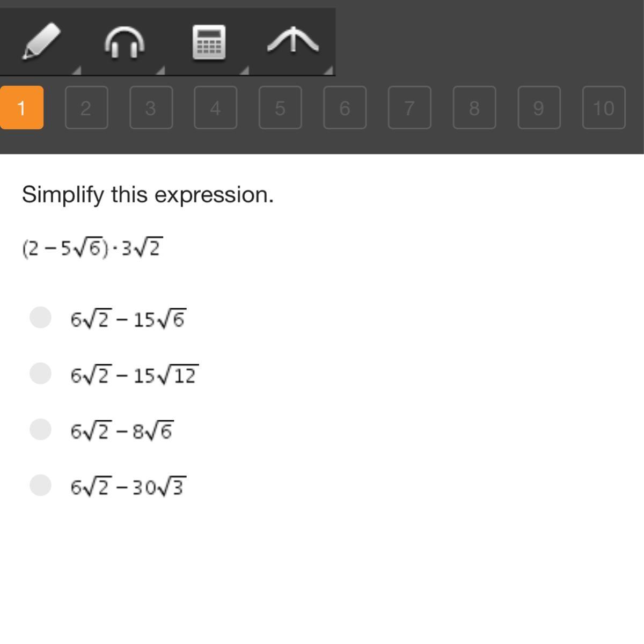This screenshot has height=644, width=644.
Task: Expand the pencil tool options triangle
Action: coord(77,70)
